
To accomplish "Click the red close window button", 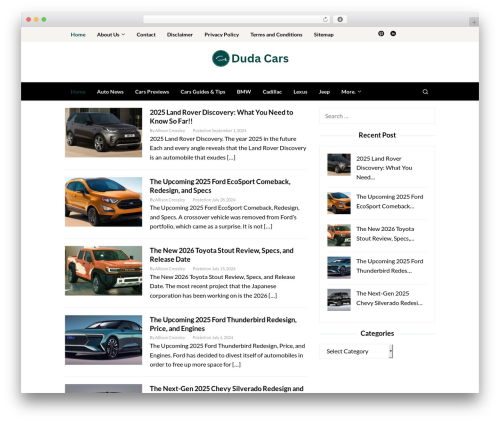I will coord(29,19).
